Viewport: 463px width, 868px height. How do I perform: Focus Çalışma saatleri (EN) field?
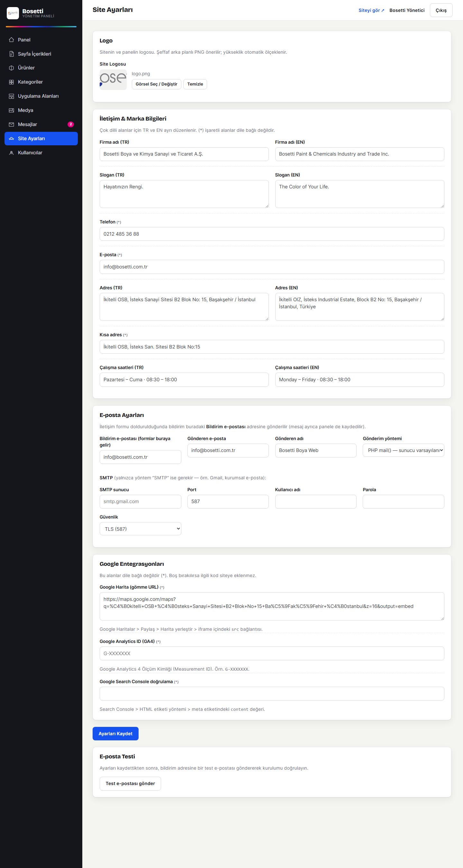click(x=359, y=380)
